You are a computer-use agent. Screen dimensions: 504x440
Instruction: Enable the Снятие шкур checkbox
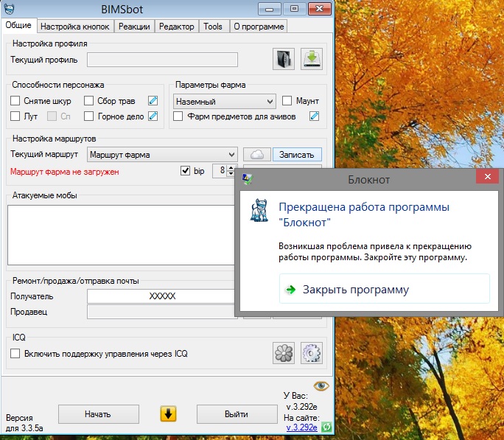15,101
